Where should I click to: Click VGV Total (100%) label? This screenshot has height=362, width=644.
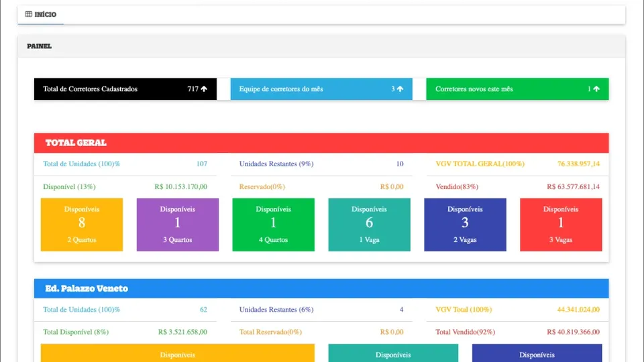464,310
